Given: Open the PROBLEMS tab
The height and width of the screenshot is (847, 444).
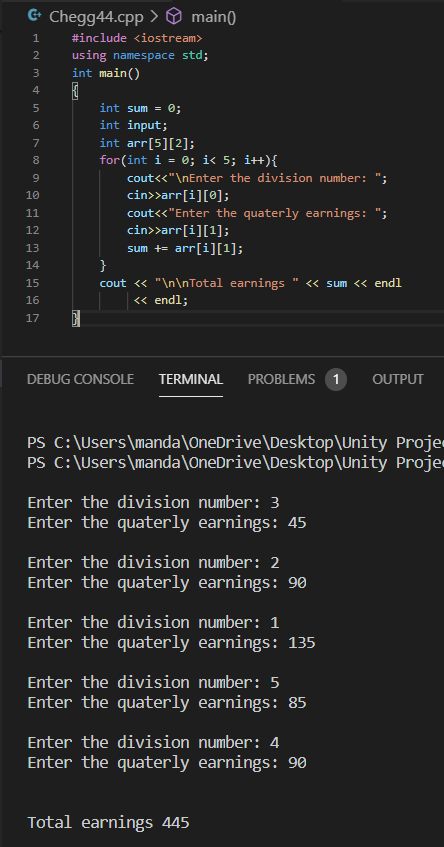Looking at the screenshot, I should (x=281, y=379).
